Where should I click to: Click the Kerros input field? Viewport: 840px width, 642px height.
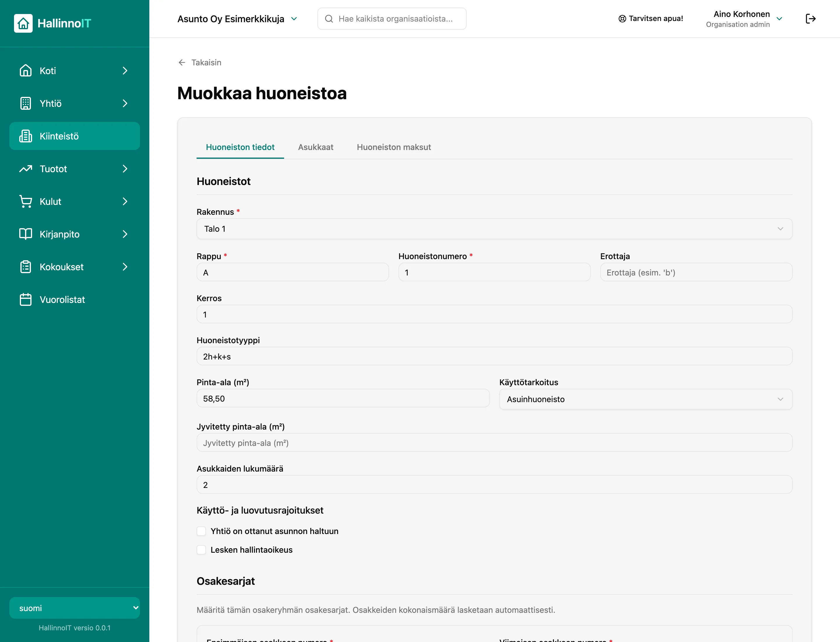tap(494, 315)
